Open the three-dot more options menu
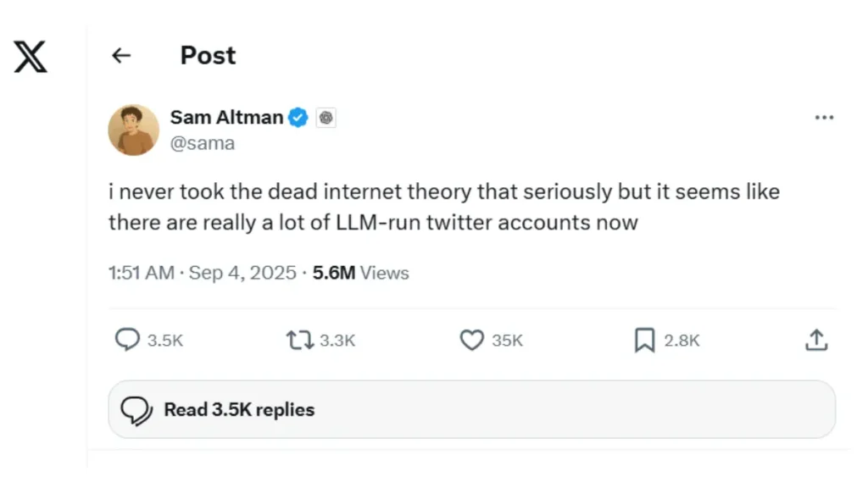The image size is (868, 488). tap(824, 118)
